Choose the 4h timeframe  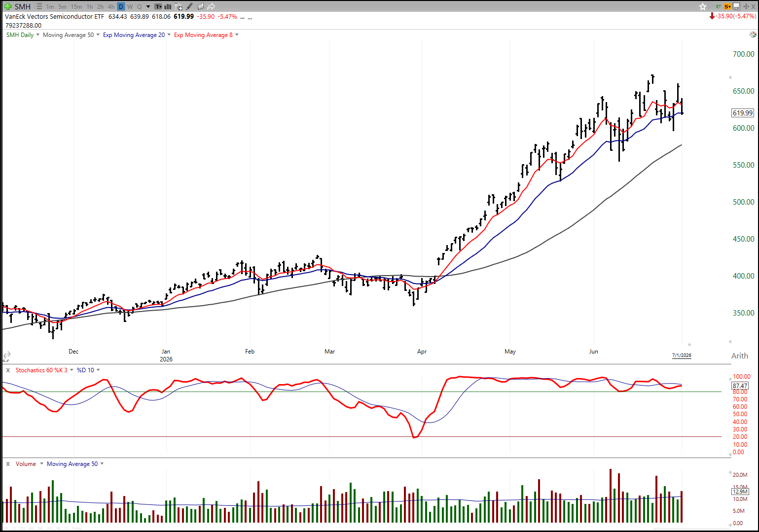click(x=111, y=7)
